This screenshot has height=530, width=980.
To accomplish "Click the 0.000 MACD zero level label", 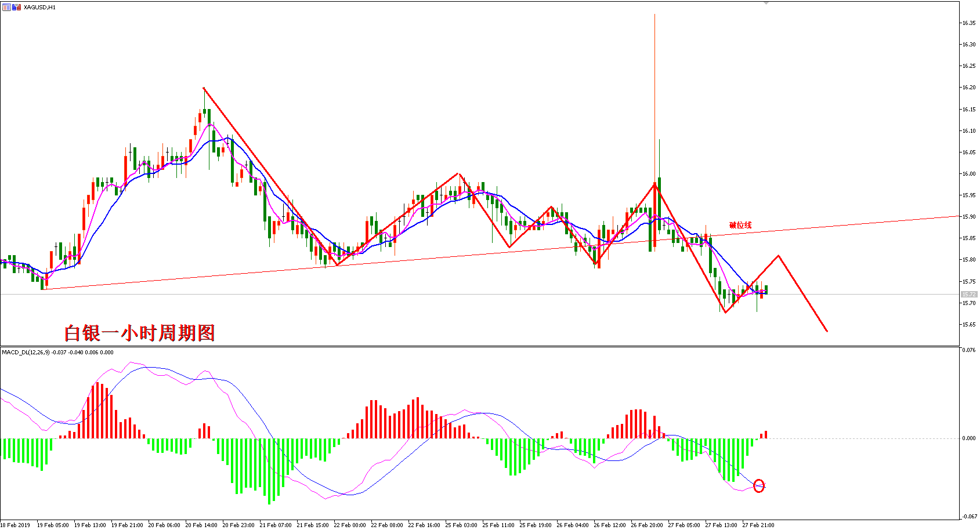I will click(x=969, y=438).
